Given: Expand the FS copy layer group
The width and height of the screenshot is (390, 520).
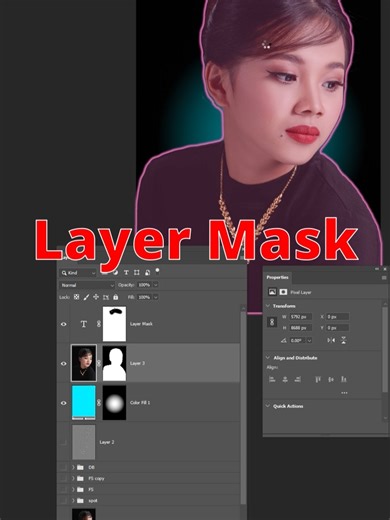Looking at the screenshot, I should click(x=73, y=478).
